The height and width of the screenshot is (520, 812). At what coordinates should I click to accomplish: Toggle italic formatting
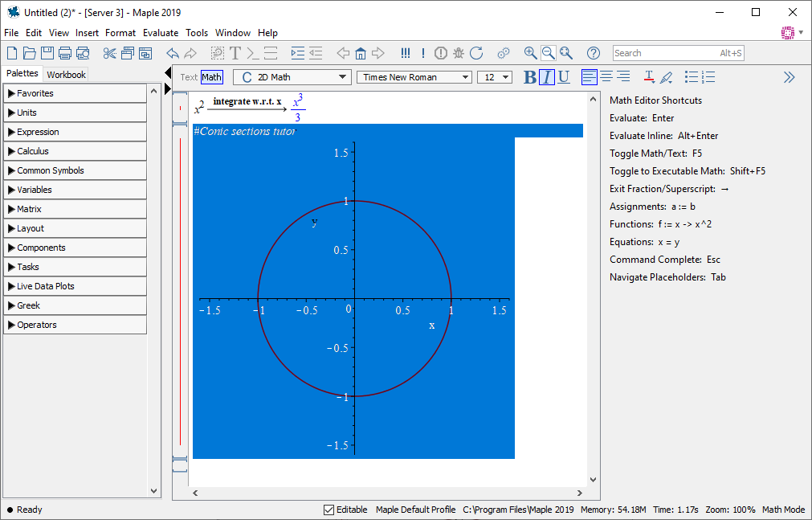547,77
